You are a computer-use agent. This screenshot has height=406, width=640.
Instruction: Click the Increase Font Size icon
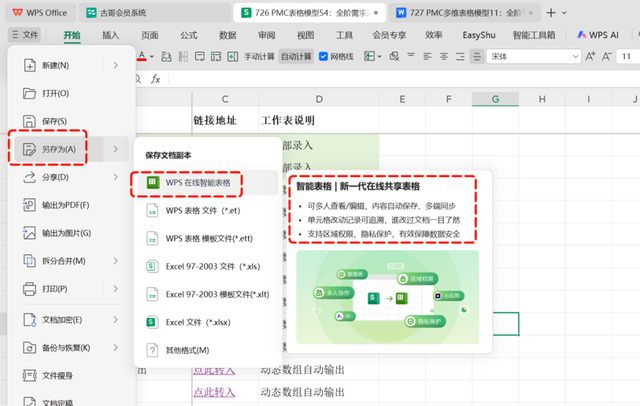[x=590, y=56]
